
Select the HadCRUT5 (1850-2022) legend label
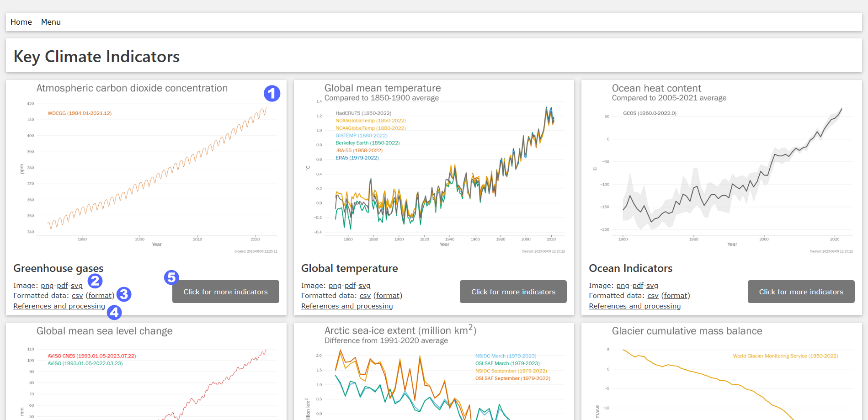pos(363,113)
